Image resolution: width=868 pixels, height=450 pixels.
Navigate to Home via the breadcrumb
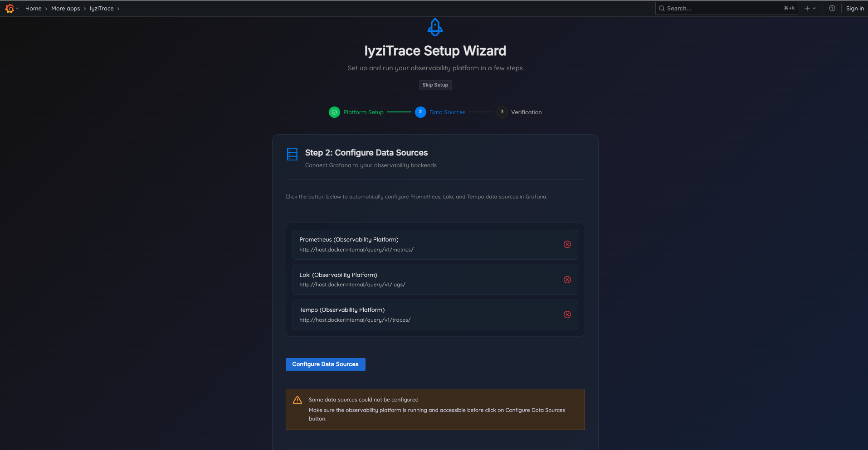[x=33, y=8]
